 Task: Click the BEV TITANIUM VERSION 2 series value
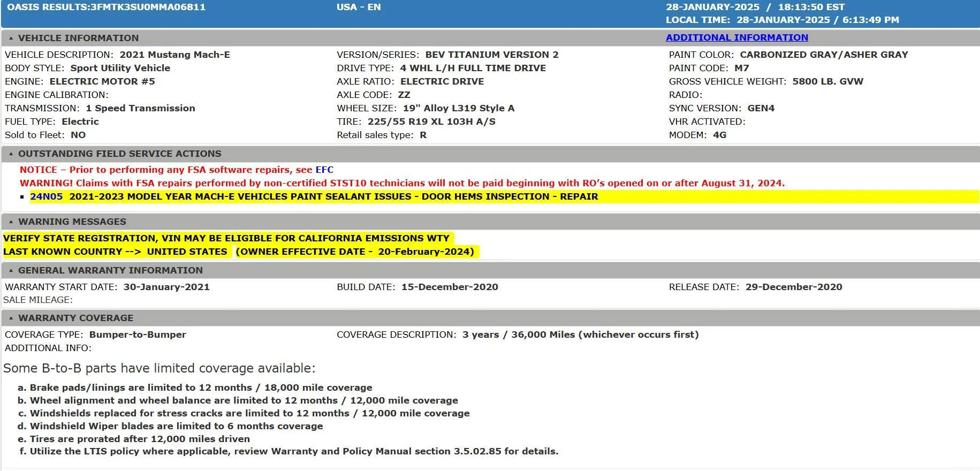pos(492,55)
